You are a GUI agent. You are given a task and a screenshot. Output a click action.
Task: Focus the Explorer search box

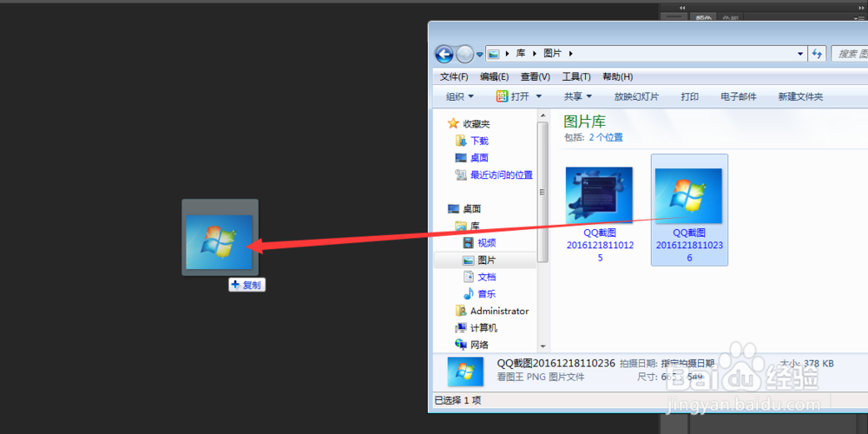pos(850,54)
